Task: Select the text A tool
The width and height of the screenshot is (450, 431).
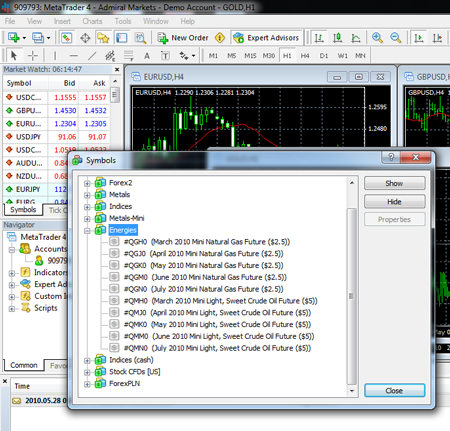Action: tap(147, 56)
